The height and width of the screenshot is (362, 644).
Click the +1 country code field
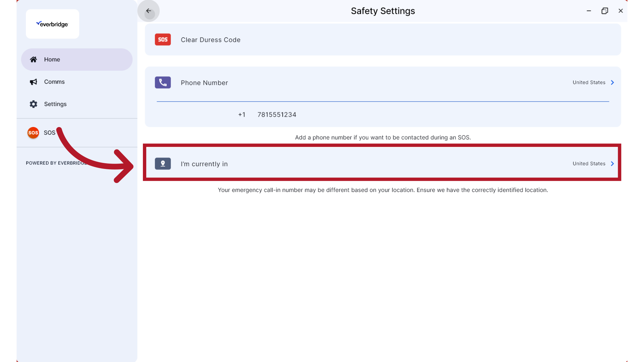pyautogui.click(x=241, y=115)
